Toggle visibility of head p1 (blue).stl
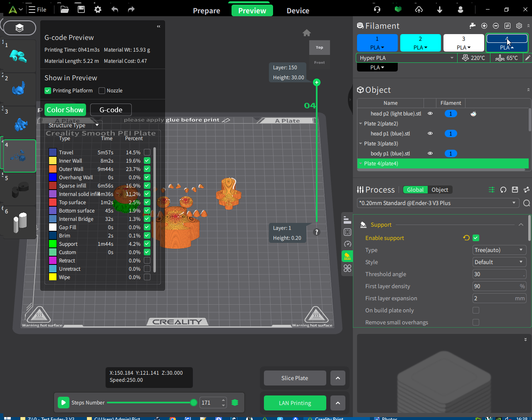532x420 pixels. [430, 133]
